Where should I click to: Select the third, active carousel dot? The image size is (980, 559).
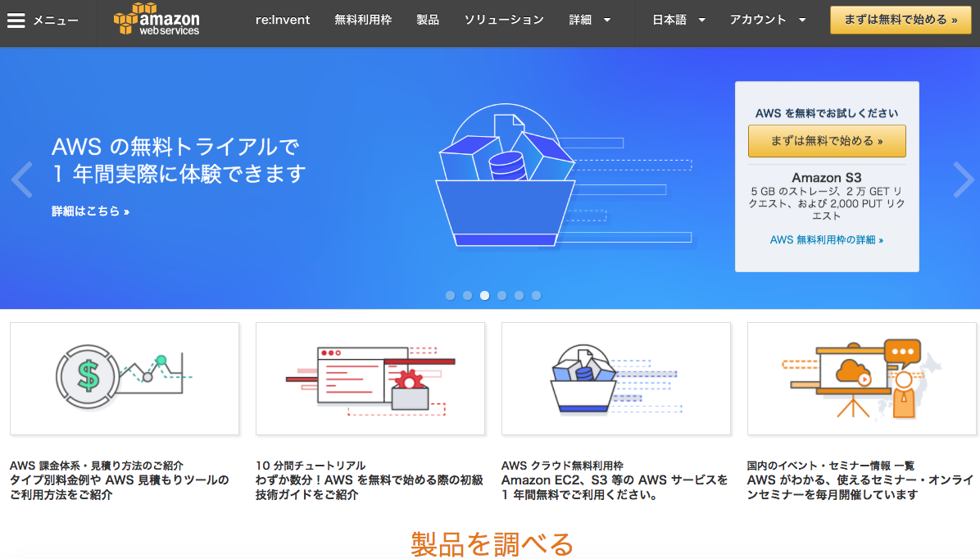point(484,296)
